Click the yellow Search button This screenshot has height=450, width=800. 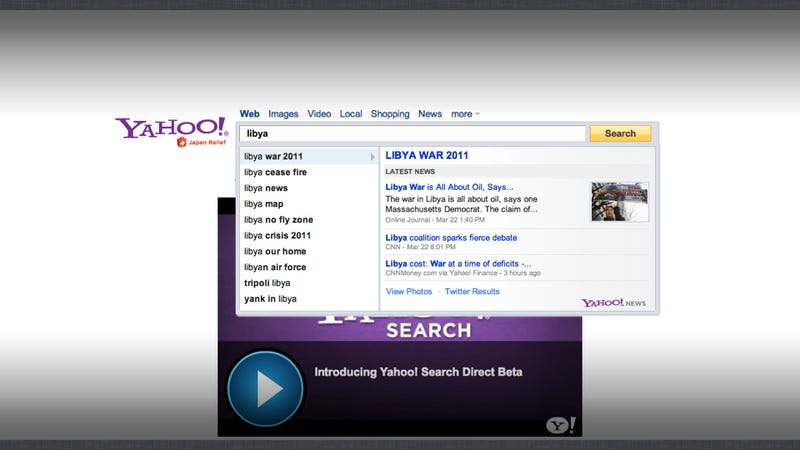[x=620, y=133]
